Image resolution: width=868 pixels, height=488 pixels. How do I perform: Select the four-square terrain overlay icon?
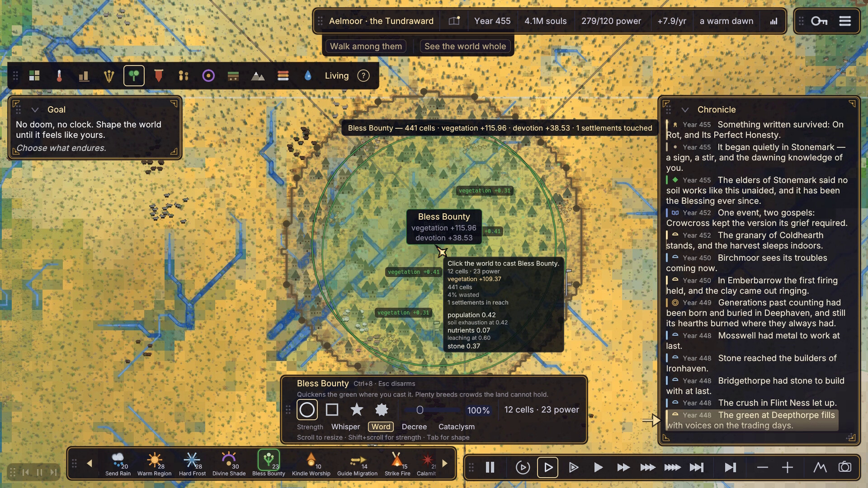(x=34, y=76)
